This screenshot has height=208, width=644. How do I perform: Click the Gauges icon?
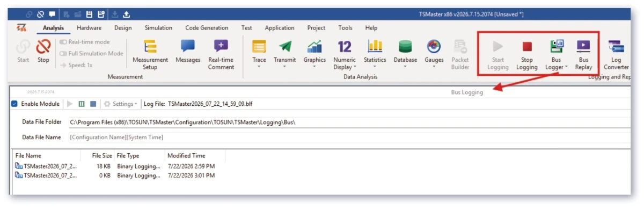tap(434, 47)
